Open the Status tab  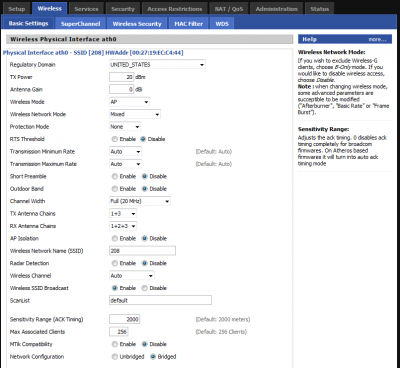coord(320,9)
